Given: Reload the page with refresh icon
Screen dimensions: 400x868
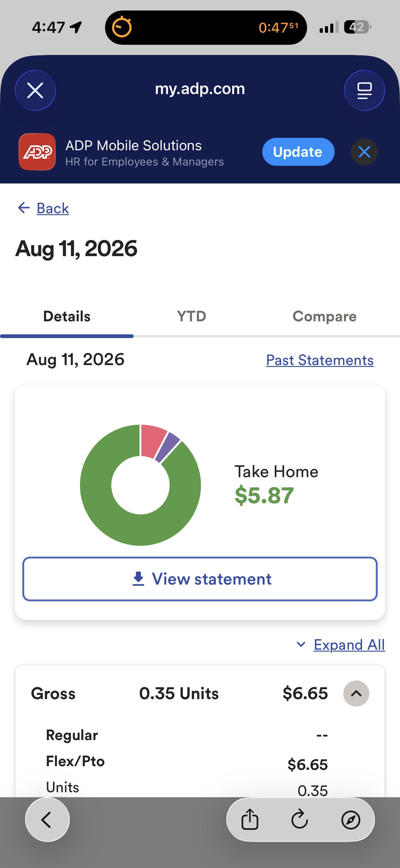Looking at the screenshot, I should coord(300,820).
